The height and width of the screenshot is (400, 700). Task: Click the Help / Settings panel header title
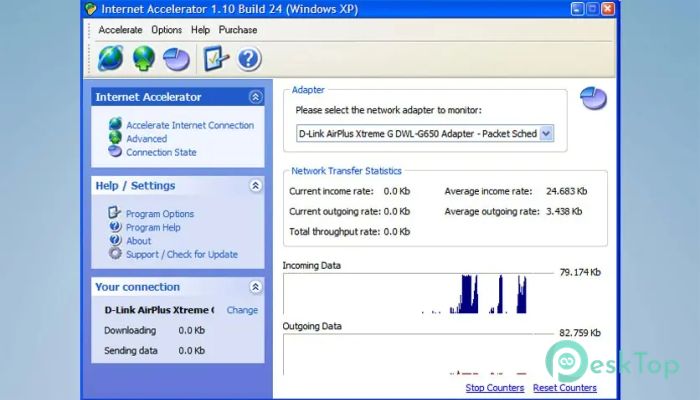tap(135, 186)
